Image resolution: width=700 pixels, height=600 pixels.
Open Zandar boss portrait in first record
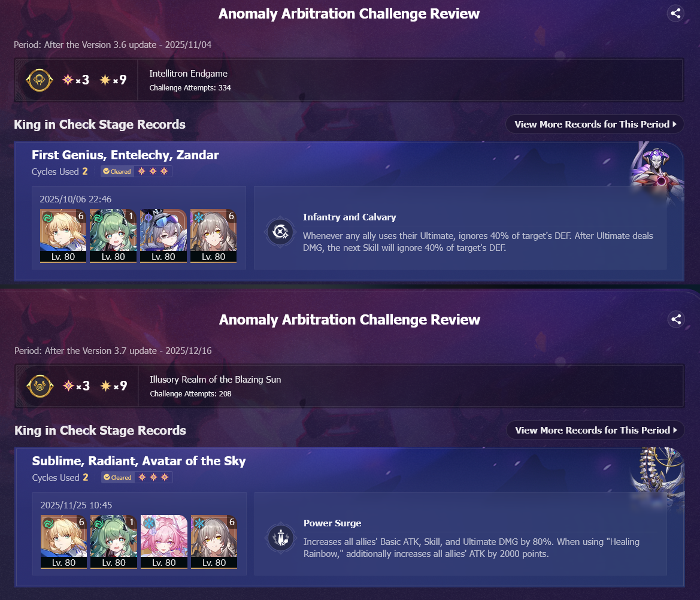pyautogui.click(x=656, y=169)
